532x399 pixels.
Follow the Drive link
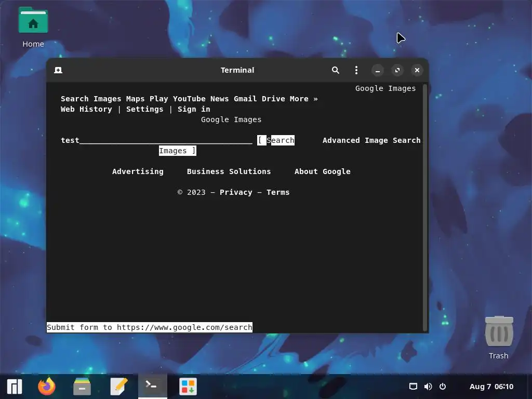pos(273,99)
